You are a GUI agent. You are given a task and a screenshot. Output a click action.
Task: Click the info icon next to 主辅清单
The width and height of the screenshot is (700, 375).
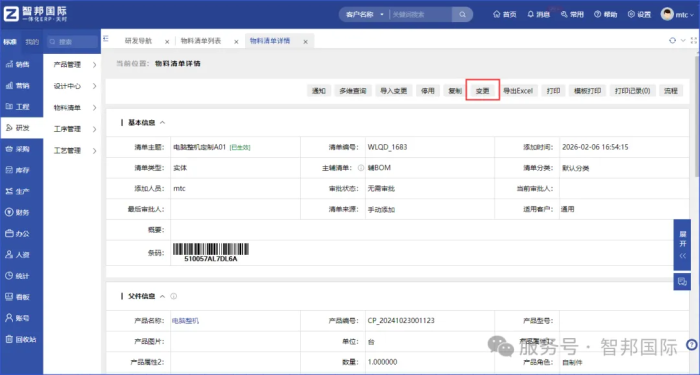361,168
